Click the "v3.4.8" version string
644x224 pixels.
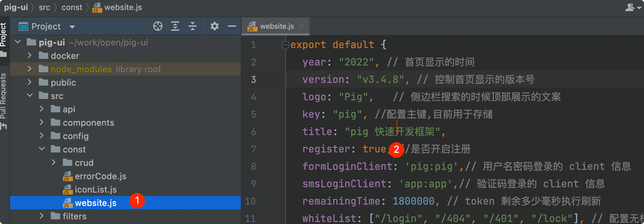tap(381, 80)
